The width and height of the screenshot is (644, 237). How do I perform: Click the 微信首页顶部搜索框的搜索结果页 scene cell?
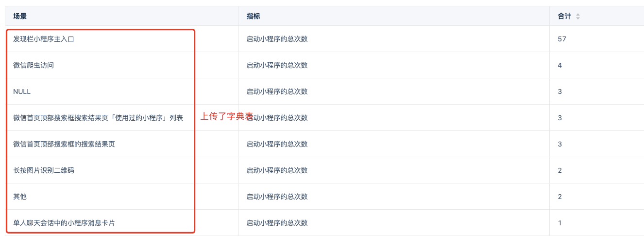click(x=64, y=144)
